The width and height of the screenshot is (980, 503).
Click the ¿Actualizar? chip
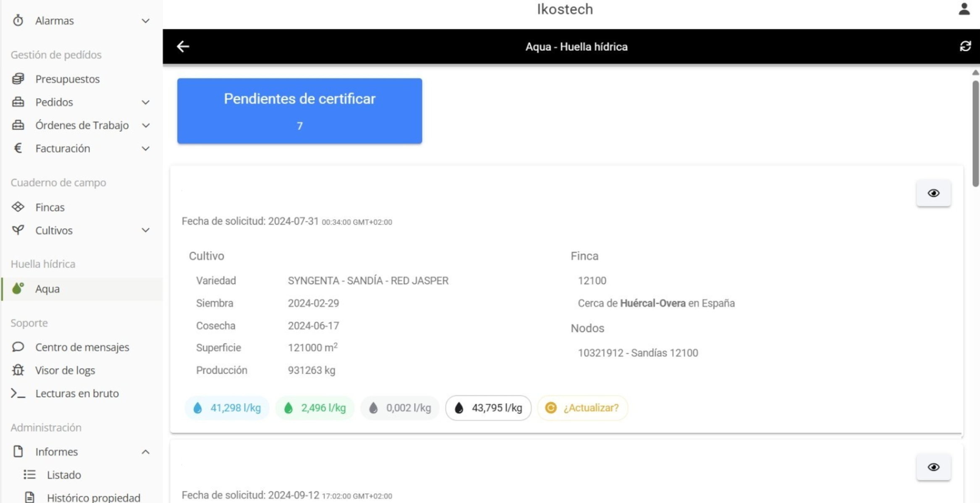click(x=582, y=408)
